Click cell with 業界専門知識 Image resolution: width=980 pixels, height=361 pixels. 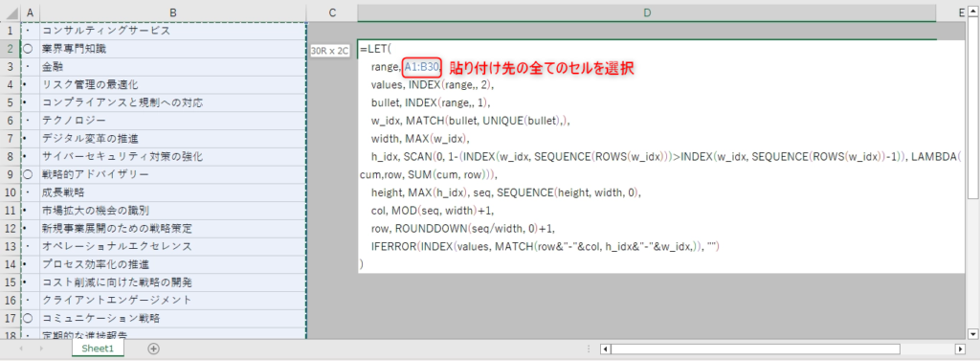173,48
